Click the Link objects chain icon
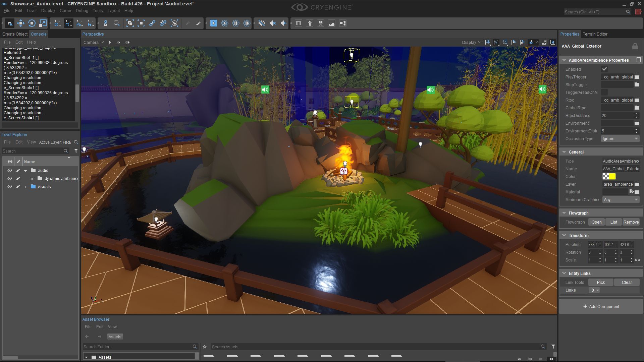 [x=152, y=23]
